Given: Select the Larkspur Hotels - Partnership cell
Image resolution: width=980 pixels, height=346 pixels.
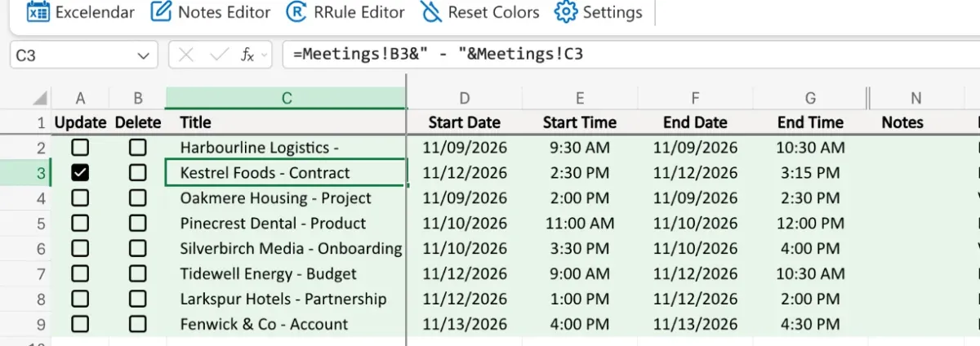Looking at the screenshot, I should [286, 299].
